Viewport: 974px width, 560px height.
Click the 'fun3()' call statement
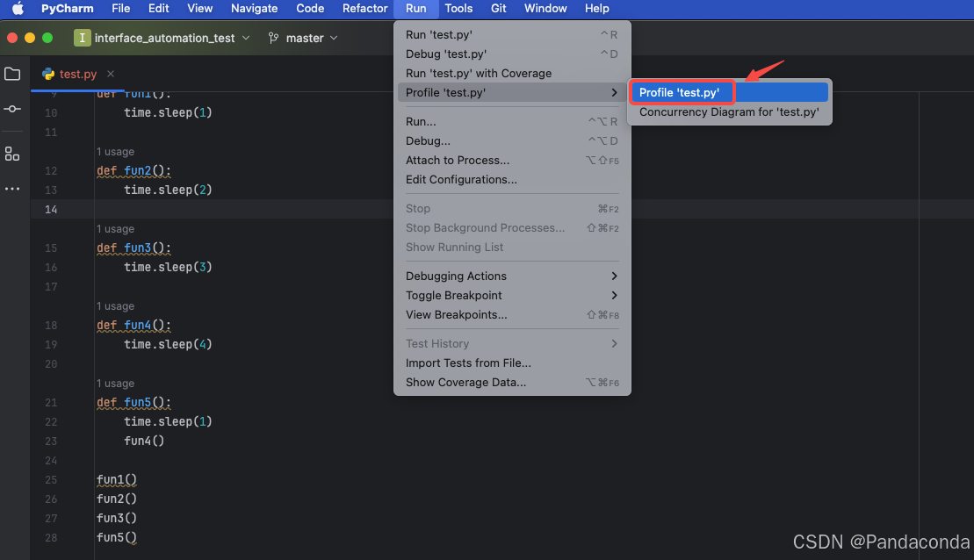(117, 519)
